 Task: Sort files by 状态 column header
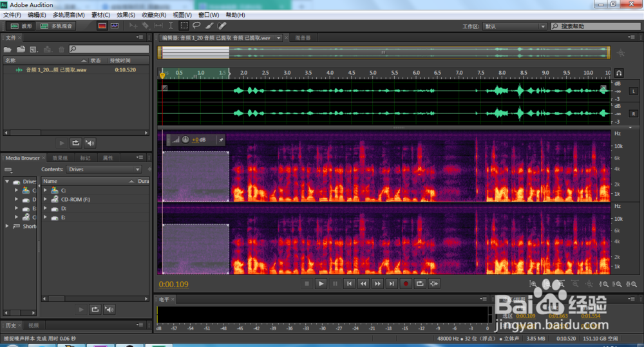click(x=97, y=61)
